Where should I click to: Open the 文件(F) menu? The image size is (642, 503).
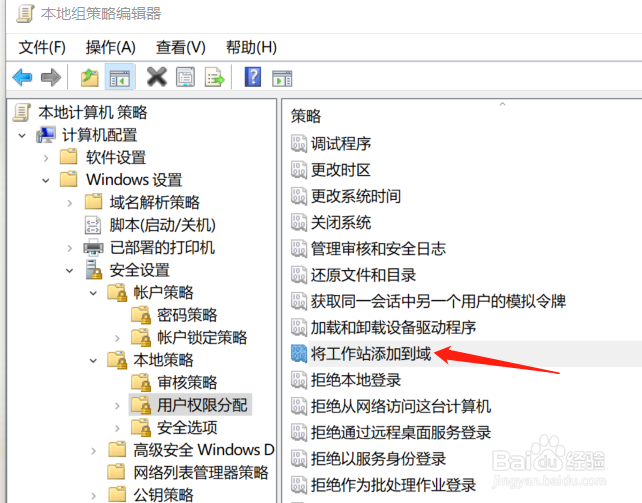pos(42,47)
